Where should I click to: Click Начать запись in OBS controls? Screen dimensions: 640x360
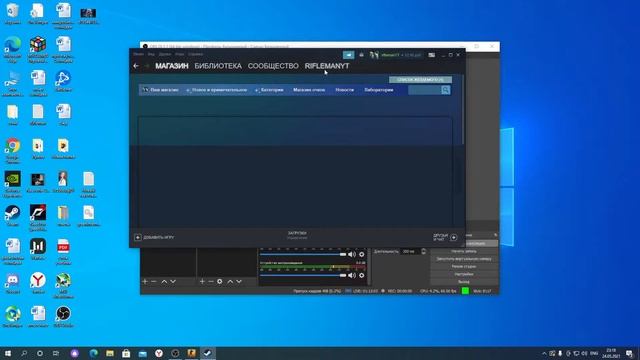tap(464, 251)
